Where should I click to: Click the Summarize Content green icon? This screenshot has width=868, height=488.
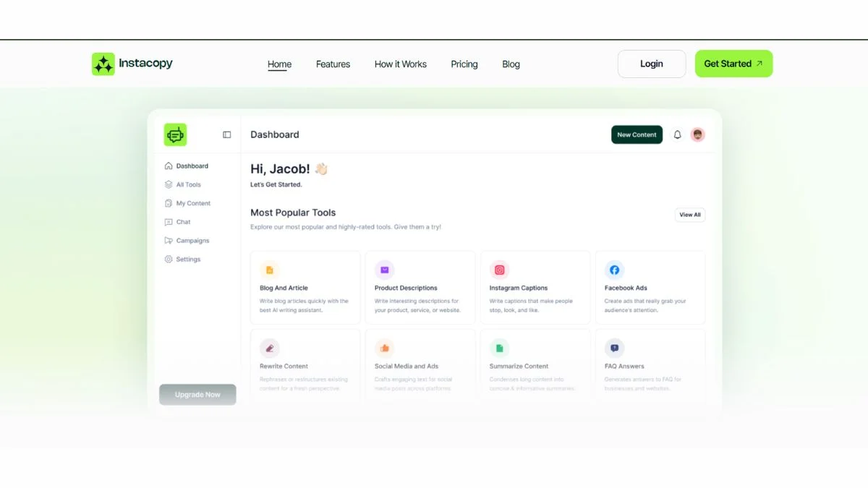(499, 348)
